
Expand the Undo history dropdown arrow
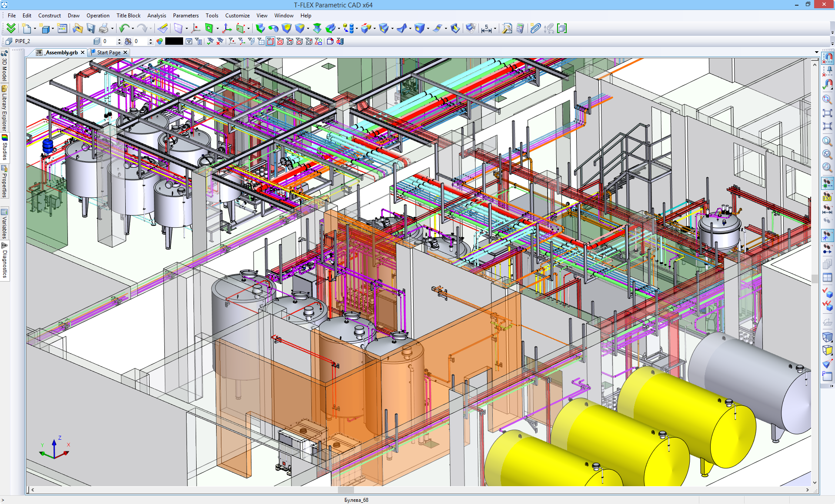(x=132, y=29)
